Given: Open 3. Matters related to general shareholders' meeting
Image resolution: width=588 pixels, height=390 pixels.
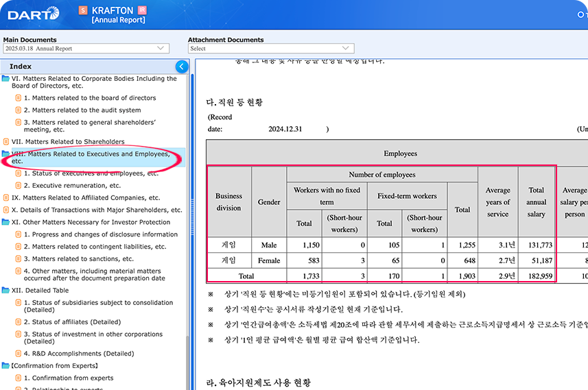Looking at the screenshot, I should point(90,126).
